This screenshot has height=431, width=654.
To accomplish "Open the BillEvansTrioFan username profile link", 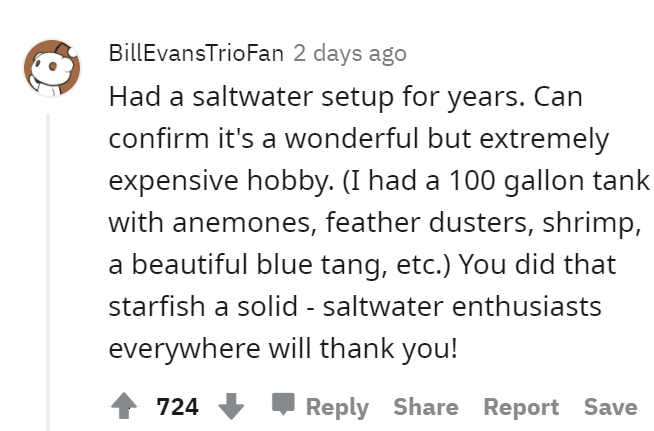I will [196, 53].
